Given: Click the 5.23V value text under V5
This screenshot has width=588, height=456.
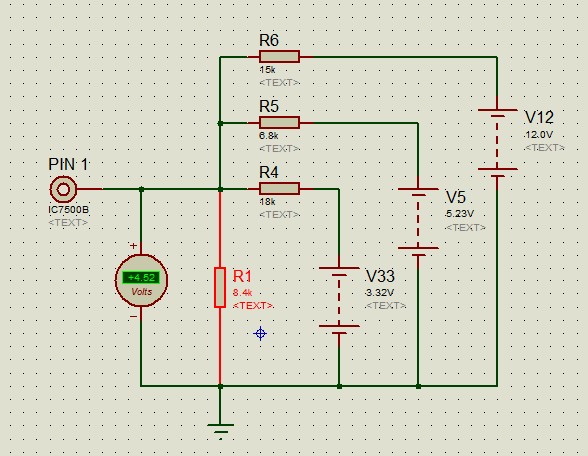Looking at the screenshot, I should pyautogui.click(x=460, y=214).
